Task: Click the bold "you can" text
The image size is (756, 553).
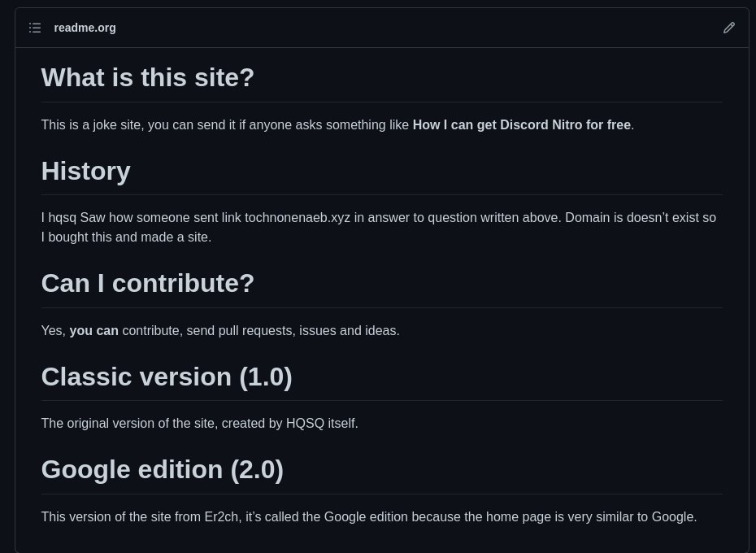Action: click(94, 330)
